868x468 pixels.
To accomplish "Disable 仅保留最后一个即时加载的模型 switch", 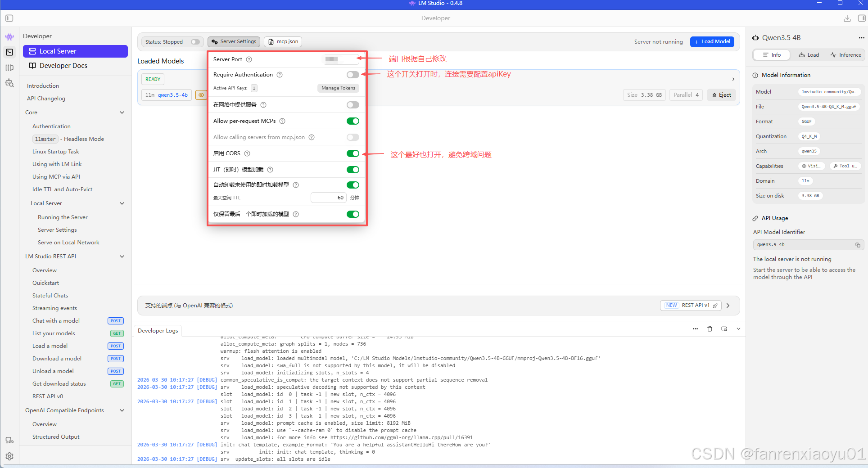I will coord(353,214).
